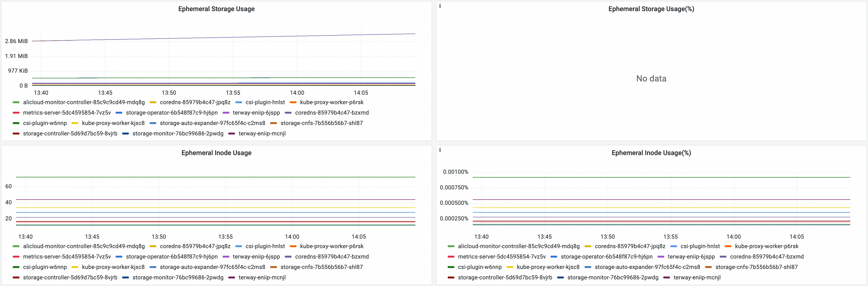The height and width of the screenshot is (286, 868).
Task: Toggle storage-controller-5d69d7bc59-8vjrb in Ephemeral Storage Usage legend
Action: coord(70,134)
